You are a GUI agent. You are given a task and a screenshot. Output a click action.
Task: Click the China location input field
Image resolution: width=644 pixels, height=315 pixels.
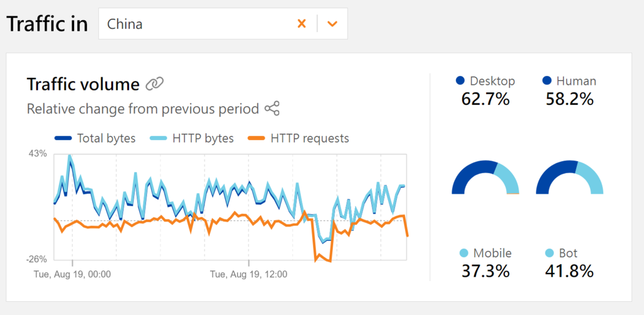(x=195, y=24)
